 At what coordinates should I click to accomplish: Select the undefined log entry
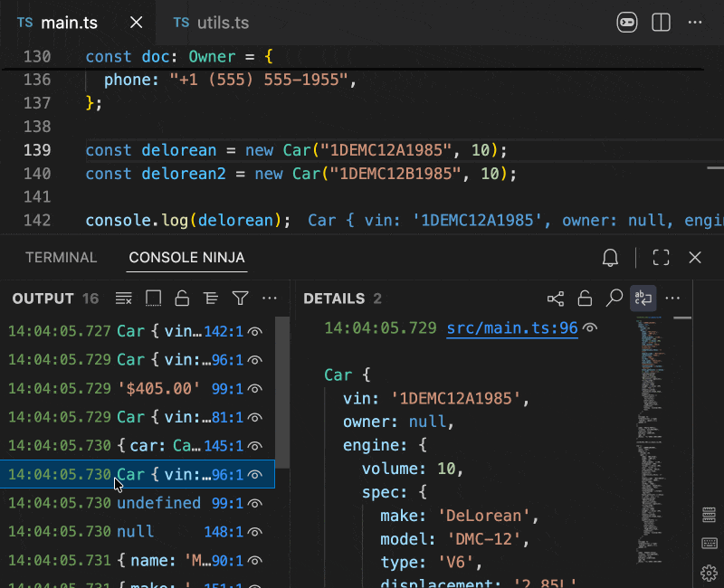(138, 503)
